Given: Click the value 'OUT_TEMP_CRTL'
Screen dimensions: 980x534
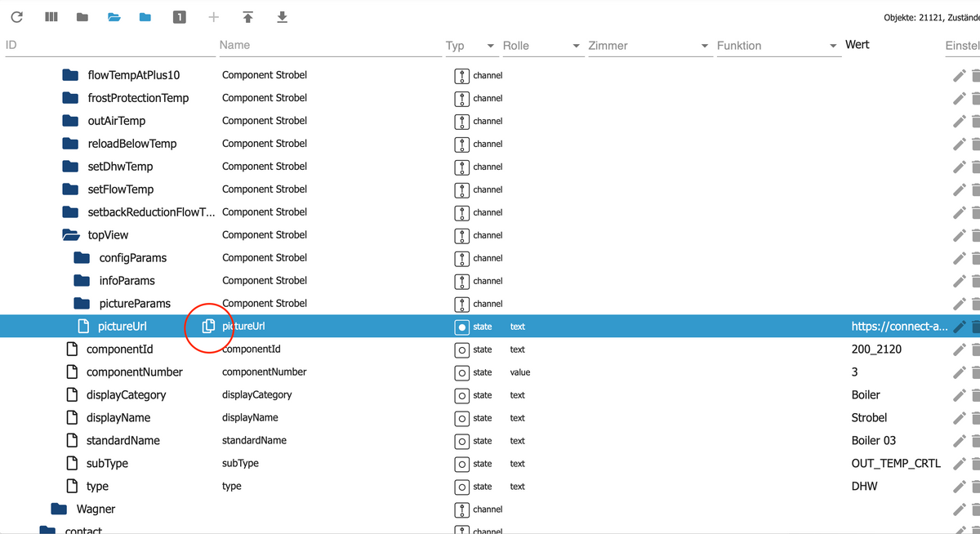Looking at the screenshot, I should 896,463.
